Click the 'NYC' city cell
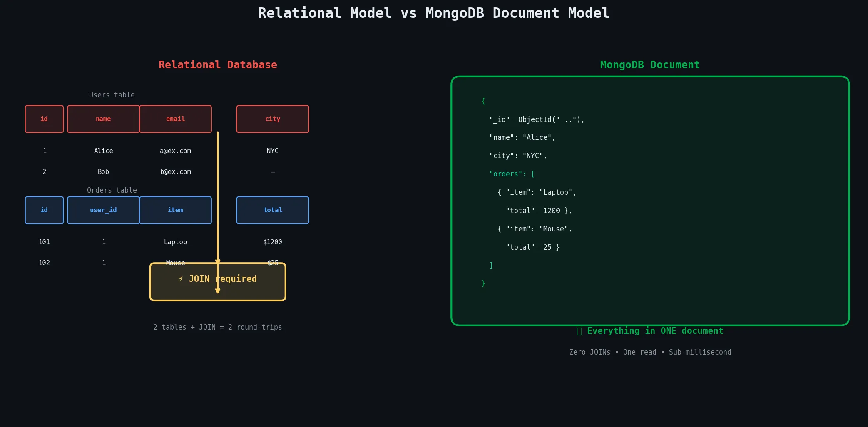The height and width of the screenshot is (427, 868). pyautogui.click(x=273, y=151)
